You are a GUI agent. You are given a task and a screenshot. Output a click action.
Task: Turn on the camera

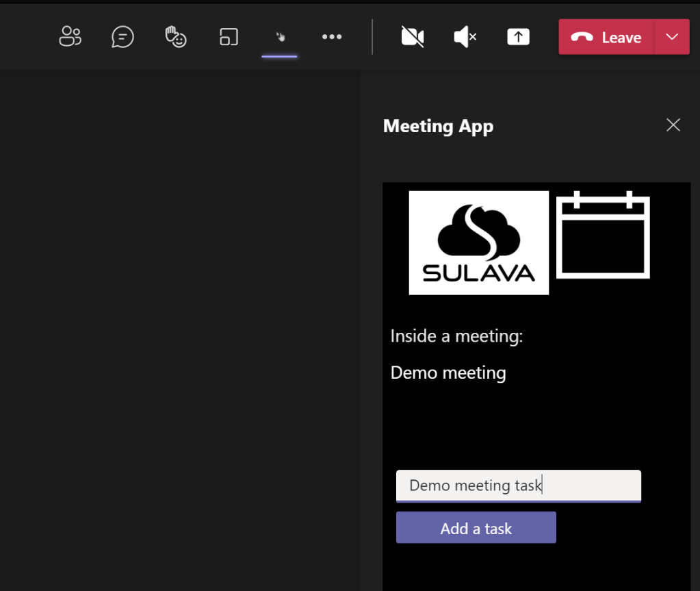click(x=412, y=37)
